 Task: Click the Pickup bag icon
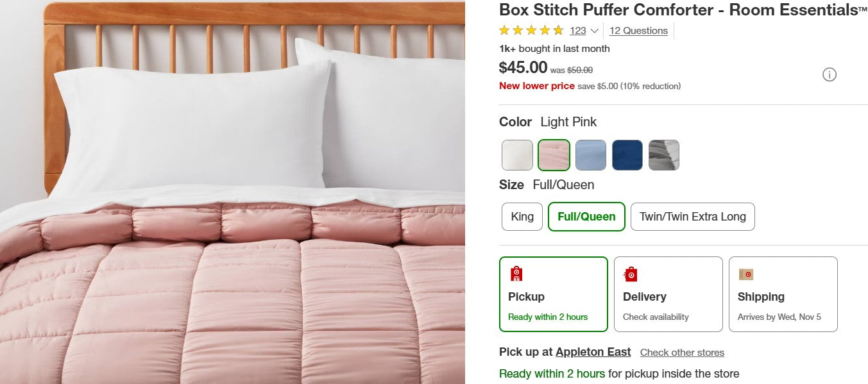click(x=515, y=273)
